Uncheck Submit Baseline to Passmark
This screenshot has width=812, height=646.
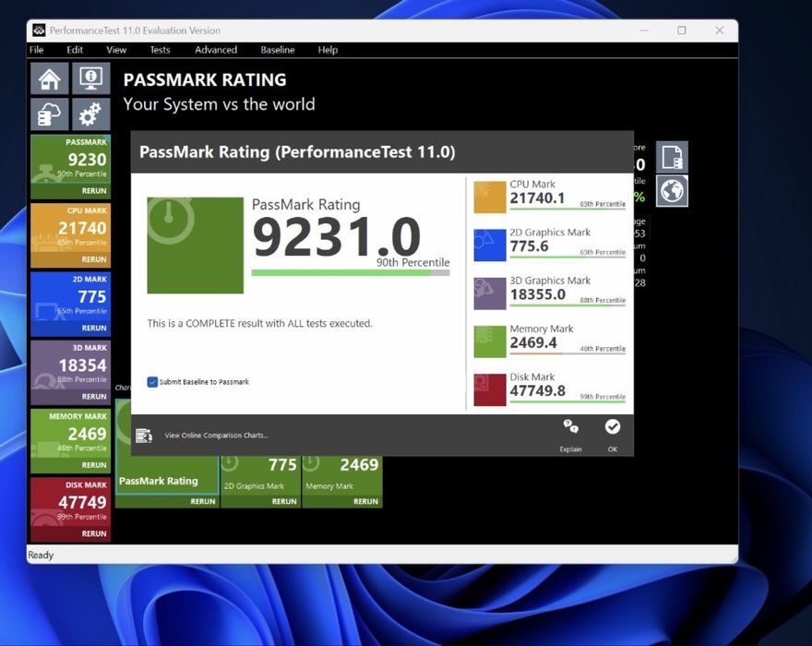point(152,382)
